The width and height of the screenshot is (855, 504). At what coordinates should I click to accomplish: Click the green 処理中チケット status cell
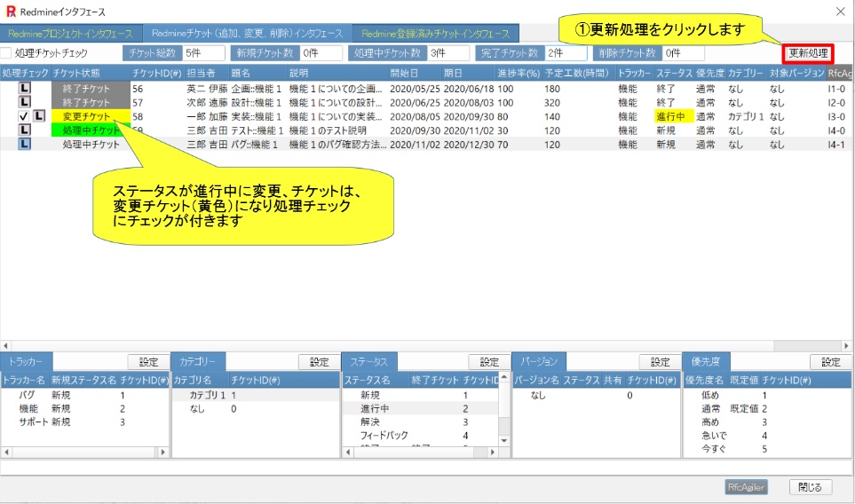[x=91, y=130]
